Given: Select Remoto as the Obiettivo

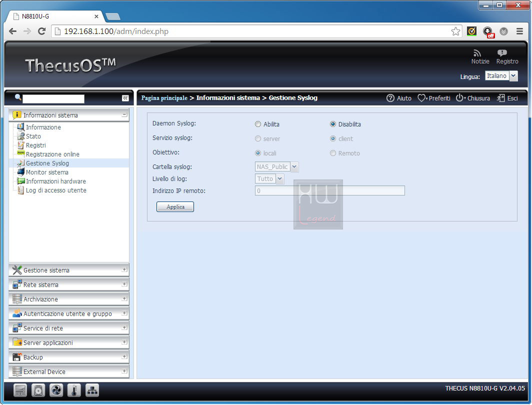Looking at the screenshot, I should tap(333, 153).
